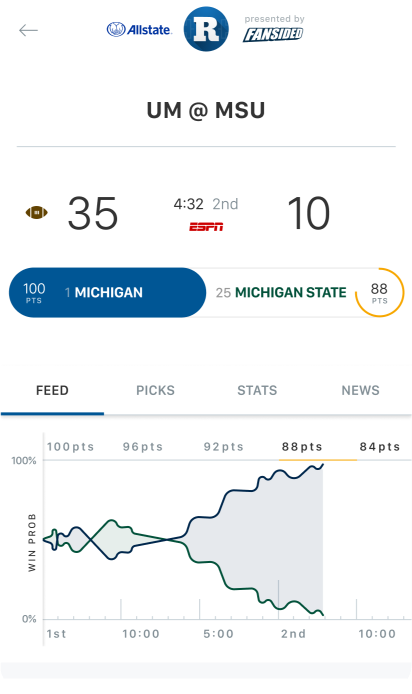The height and width of the screenshot is (694, 412).
Task: Go back using the left arrow
Action: tap(28, 30)
